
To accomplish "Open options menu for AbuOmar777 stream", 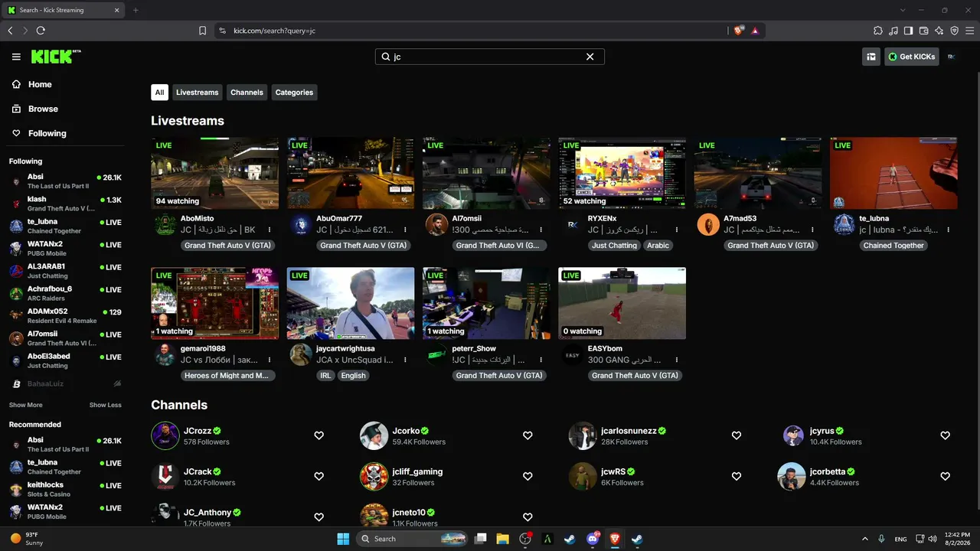I will click(x=405, y=230).
